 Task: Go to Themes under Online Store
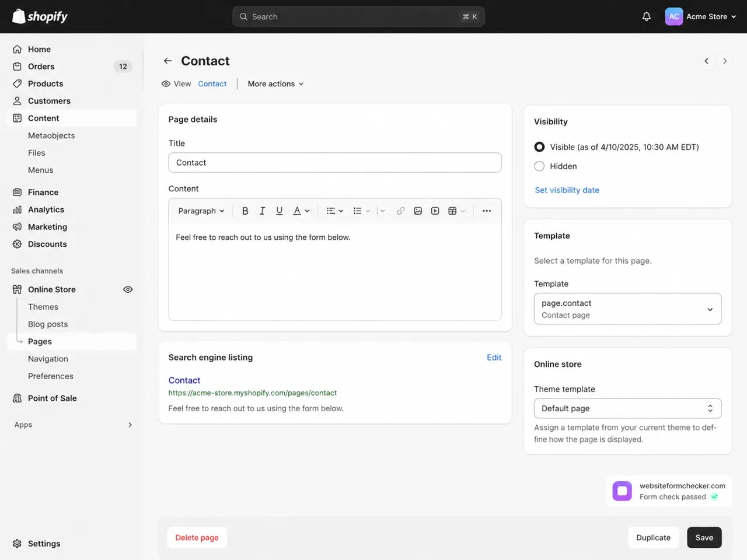(43, 307)
